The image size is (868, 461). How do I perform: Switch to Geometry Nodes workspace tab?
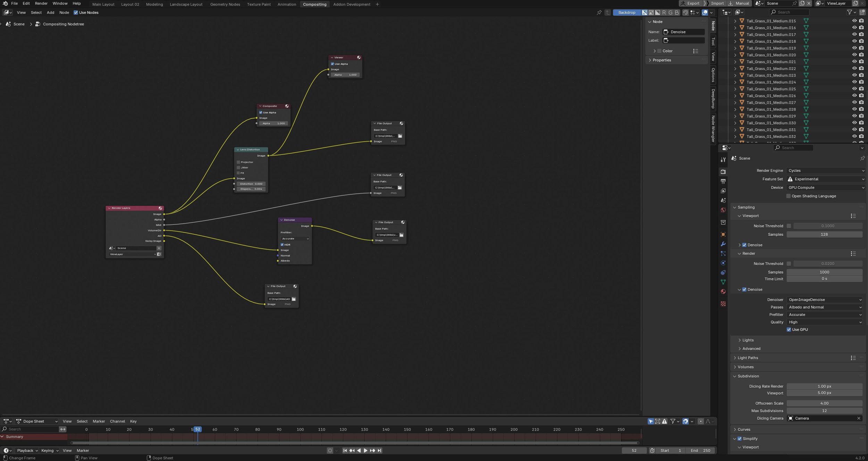[x=225, y=5]
